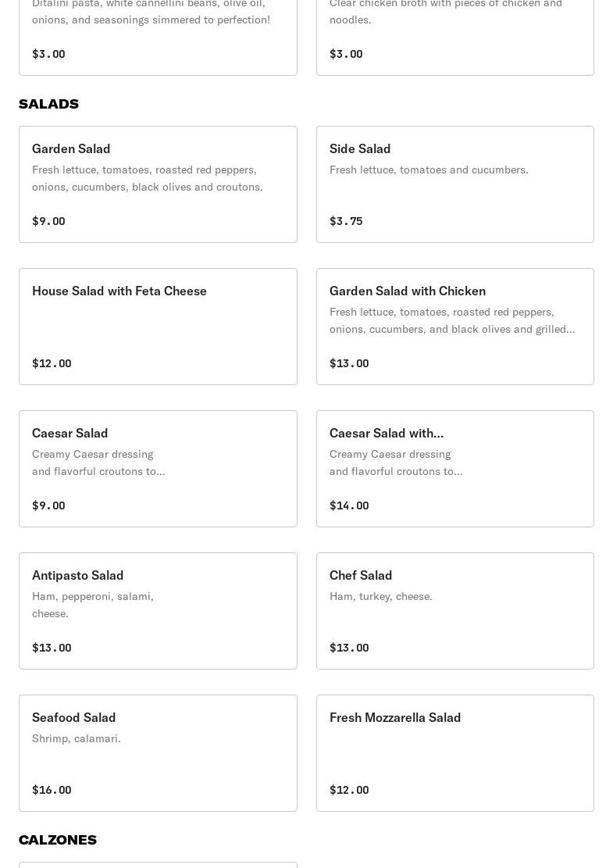Choose House Salad with Feta Cheese
Screen dimensions: 613x868
point(158,327)
